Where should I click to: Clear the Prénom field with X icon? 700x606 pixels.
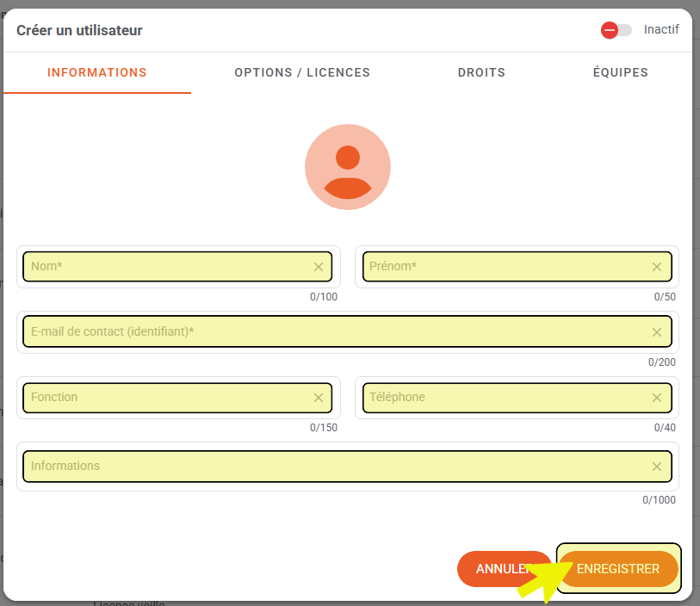click(657, 267)
